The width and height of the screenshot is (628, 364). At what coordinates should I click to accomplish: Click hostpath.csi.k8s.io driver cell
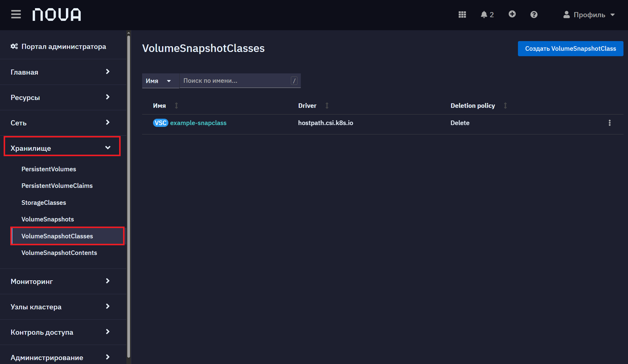tap(325, 123)
